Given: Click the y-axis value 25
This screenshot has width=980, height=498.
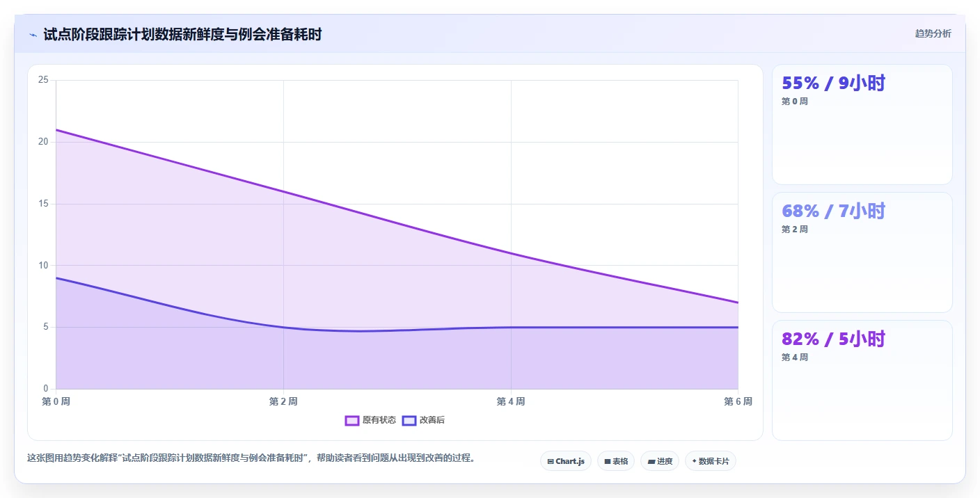Looking at the screenshot, I should point(43,80).
